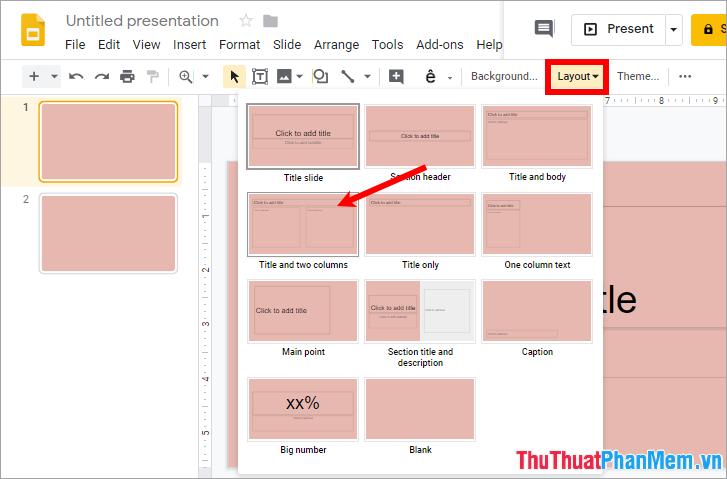727x479 pixels.
Task: Click the Zoom magnifier icon
Action: click(185, 77)
